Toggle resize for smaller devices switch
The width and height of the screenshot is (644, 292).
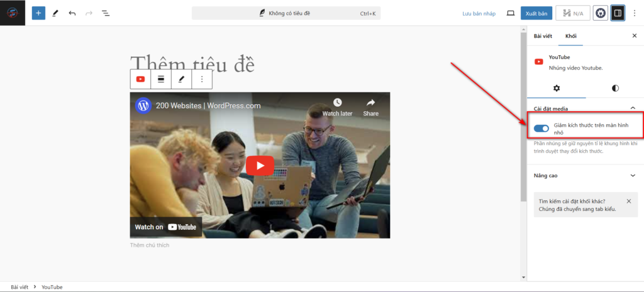pyautogui.click(x=541, y=129)
